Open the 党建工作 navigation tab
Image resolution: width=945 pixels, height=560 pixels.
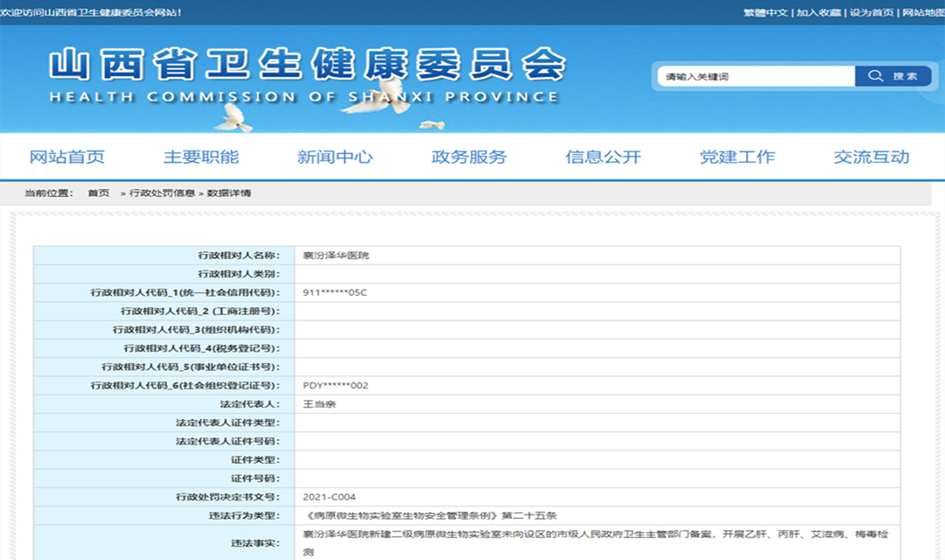coord(737,157)
